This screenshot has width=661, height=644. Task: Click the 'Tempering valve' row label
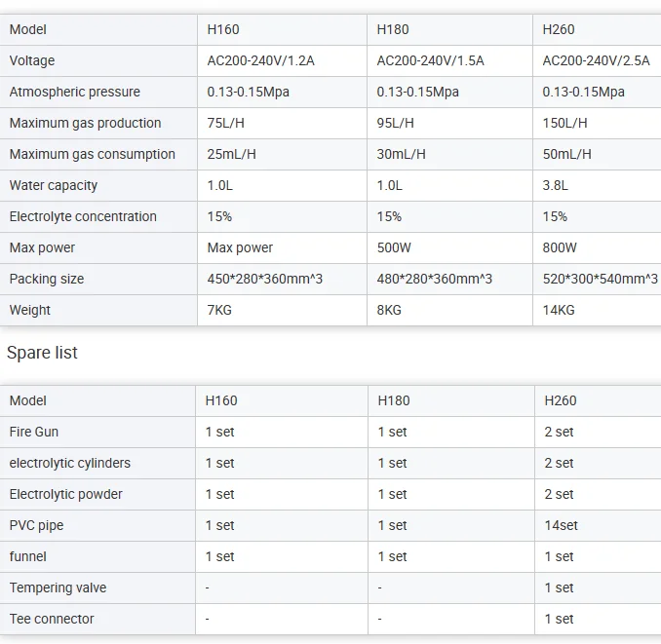click(x=58, y=587)
